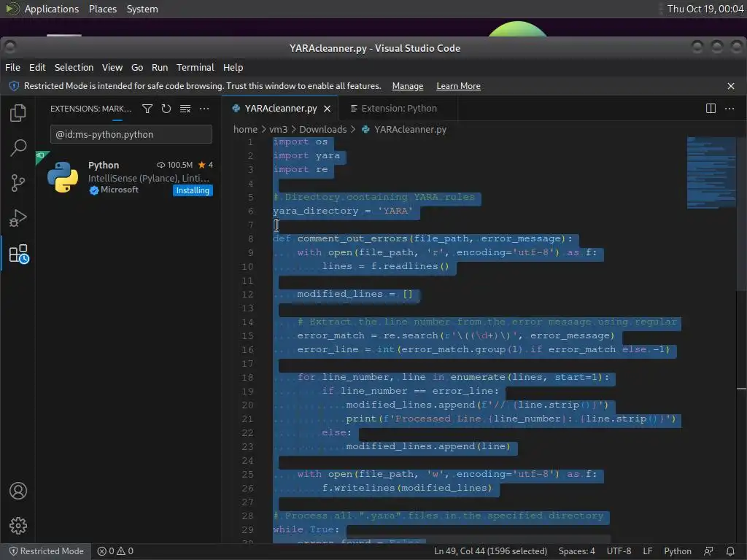Close the YARAcleanner.py tab
Viewport: 747px width, 560px height.
(x=328, y=109)
